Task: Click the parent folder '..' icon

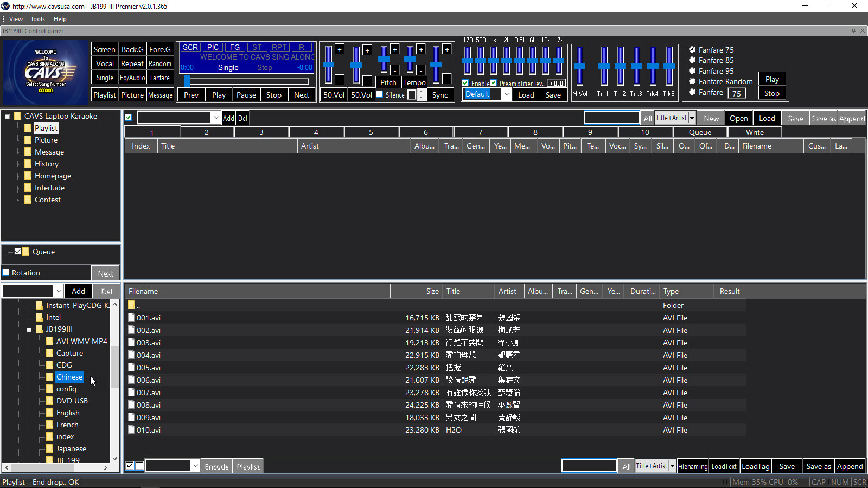Action: [x=131, y=305]
